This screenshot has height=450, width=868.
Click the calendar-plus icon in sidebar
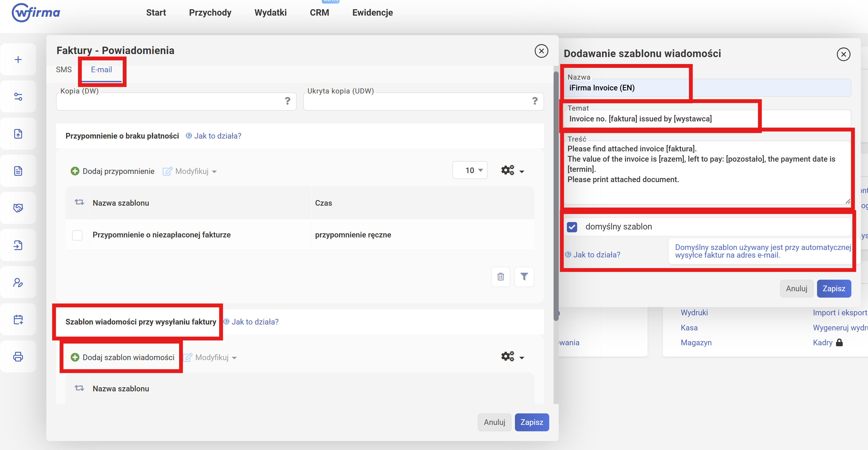click(18, 320)
